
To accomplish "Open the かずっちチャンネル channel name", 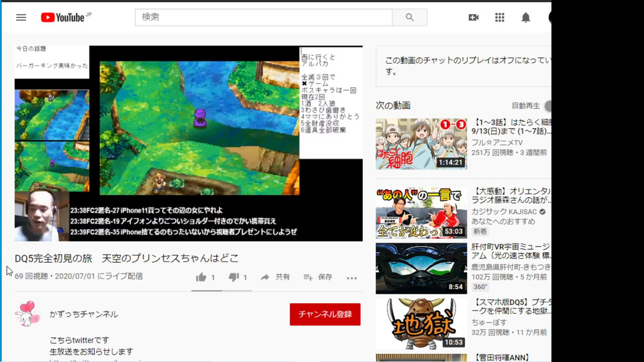I will [x=84, y=314].
